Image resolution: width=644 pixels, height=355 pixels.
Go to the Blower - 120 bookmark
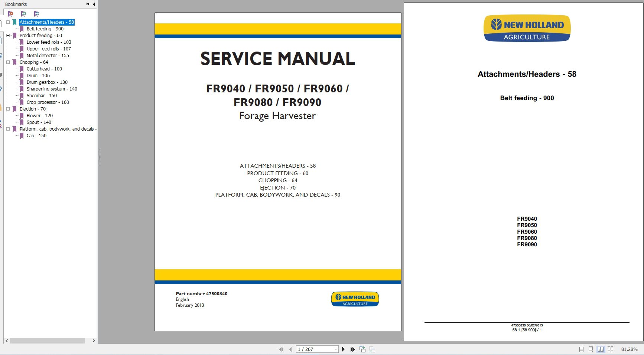(x=40, y=116)
